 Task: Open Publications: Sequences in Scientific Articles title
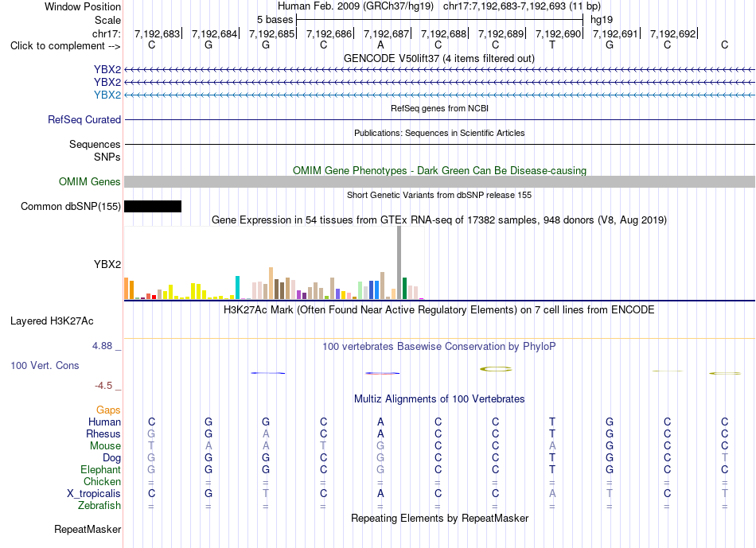tap(439, 133)
